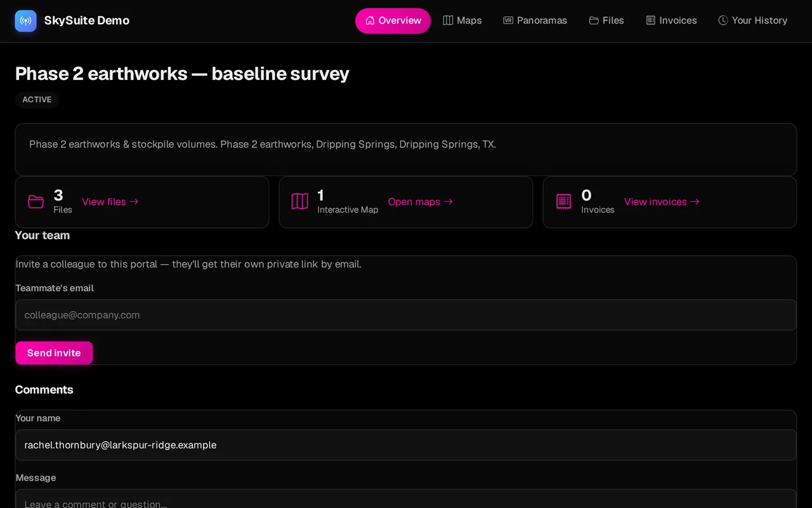Follow the View files link
The height and width of the screenshot is (508, 812).
(x=110, y=202)
